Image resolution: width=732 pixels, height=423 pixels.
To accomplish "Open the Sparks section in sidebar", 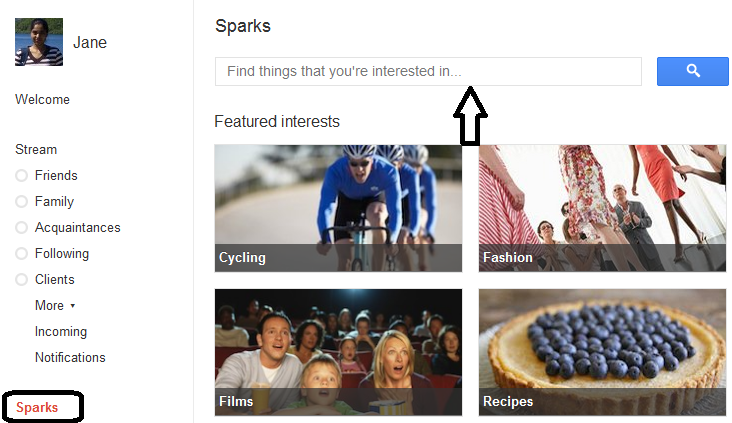I will coord(37,407).
